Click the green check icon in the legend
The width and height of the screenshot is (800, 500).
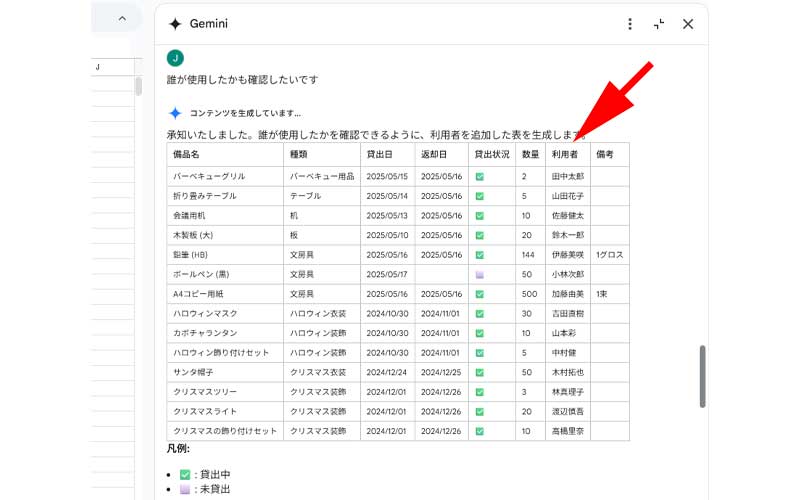184,474
